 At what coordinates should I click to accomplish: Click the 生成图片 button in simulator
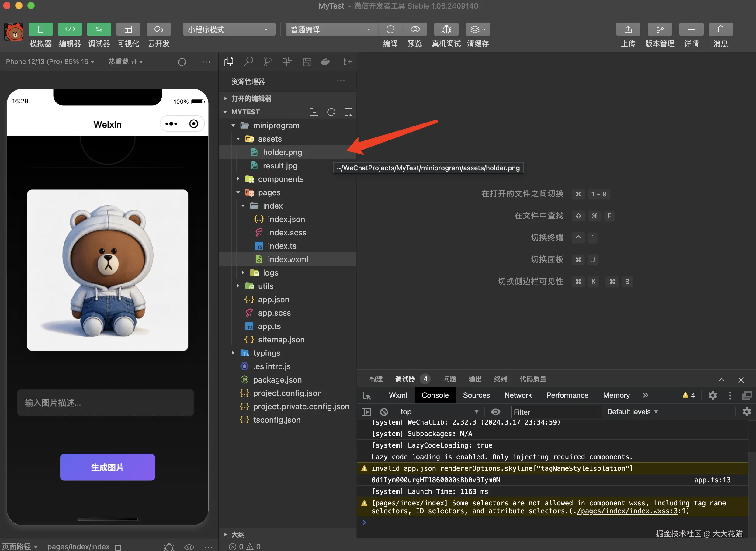107,467
